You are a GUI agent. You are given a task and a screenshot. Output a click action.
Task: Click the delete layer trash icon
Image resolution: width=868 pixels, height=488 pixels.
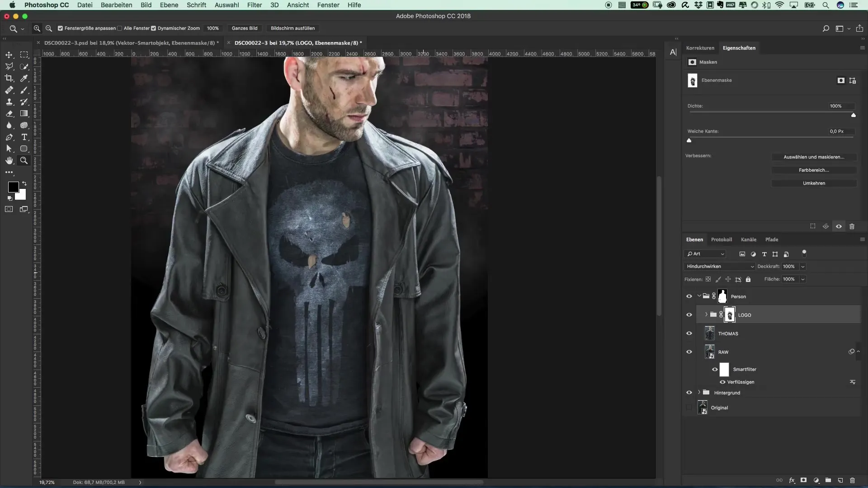[x=852, y=480]
